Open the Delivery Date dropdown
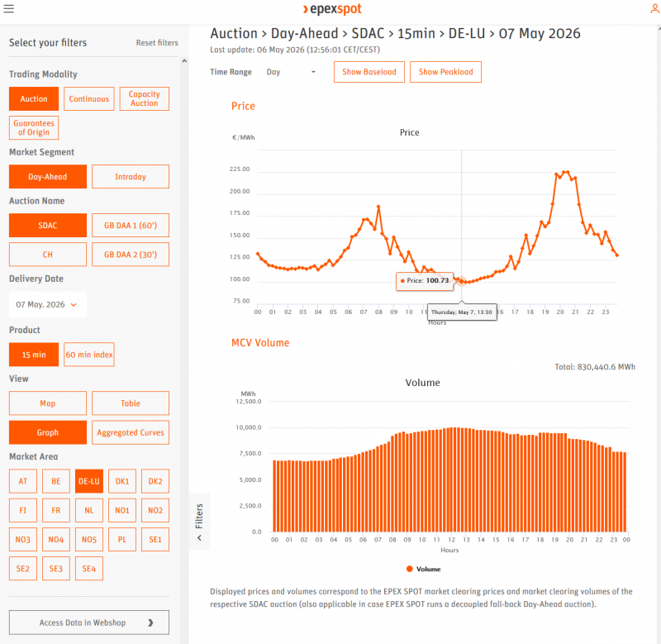Image resolution: width=661 pixels, height=644 pixels. (x=48, y=304)
